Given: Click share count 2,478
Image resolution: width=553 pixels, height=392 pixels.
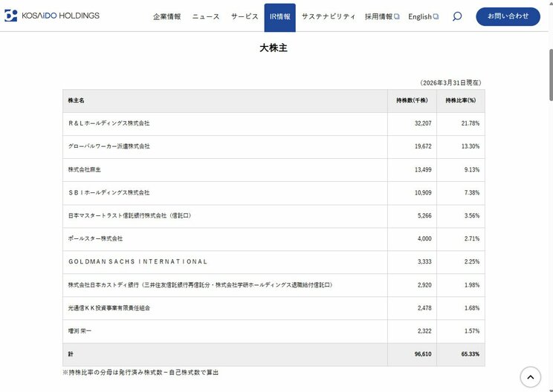Looking at the screenshot, I should pyautogui.click(x=424, y=308).
